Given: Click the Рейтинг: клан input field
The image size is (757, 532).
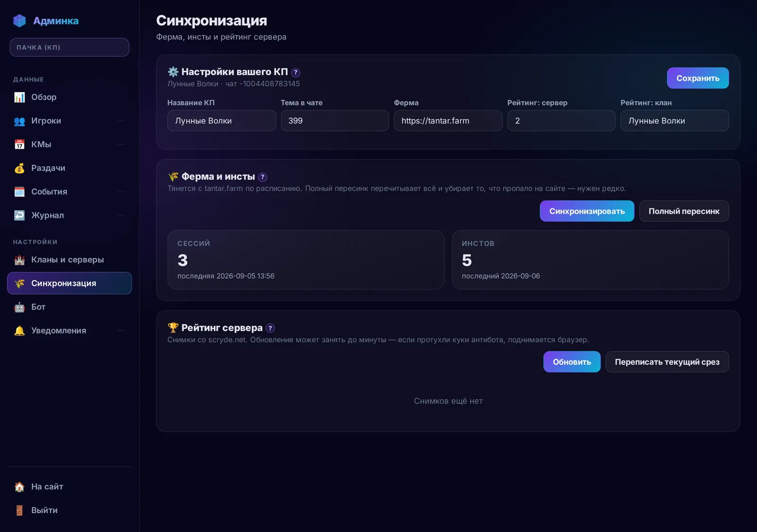Looking at the screenshot, I should [x=675, y=121].
